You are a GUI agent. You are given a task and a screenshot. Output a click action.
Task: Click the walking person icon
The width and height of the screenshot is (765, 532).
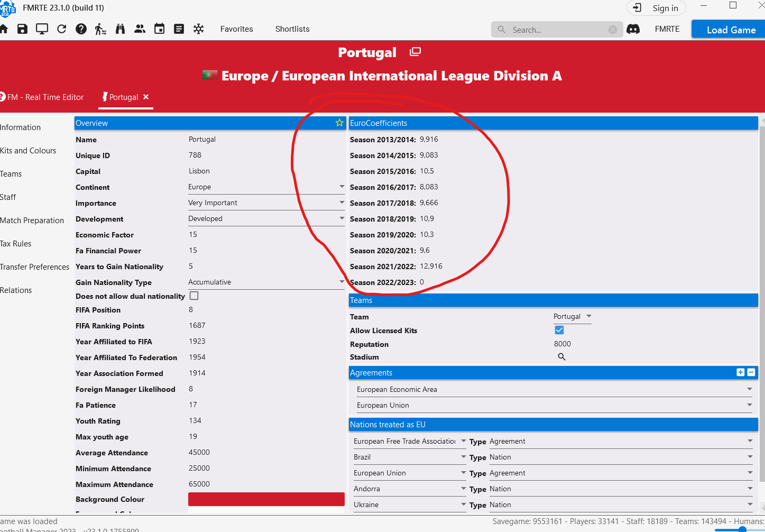(x=100, y=29)
